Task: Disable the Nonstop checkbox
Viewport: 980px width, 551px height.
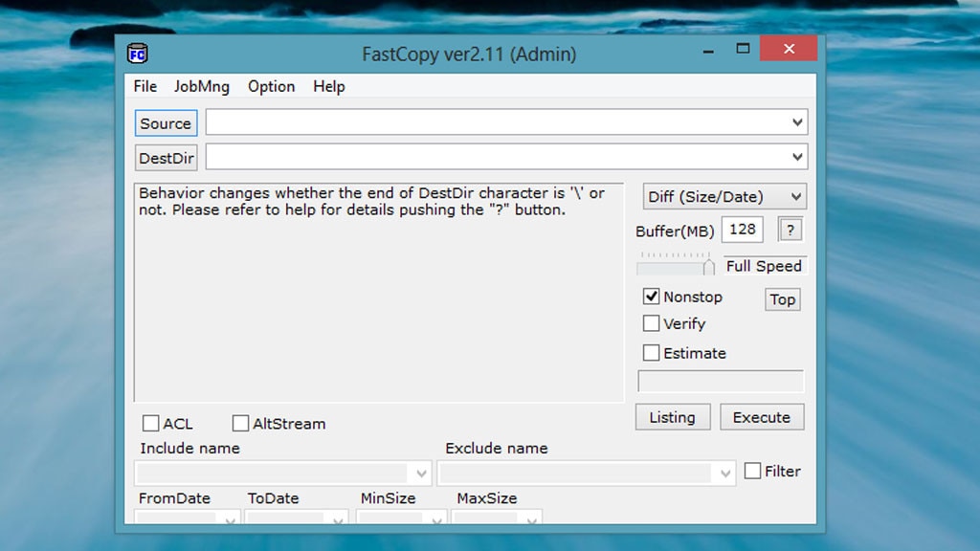Action: pyautogui.click(x=652, y=297)
